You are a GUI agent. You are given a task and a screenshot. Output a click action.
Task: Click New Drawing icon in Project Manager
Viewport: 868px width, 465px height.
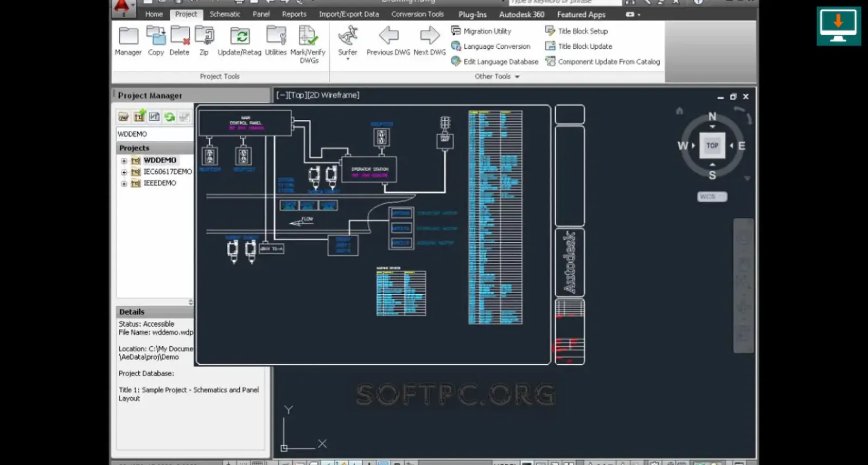[155, 117]
